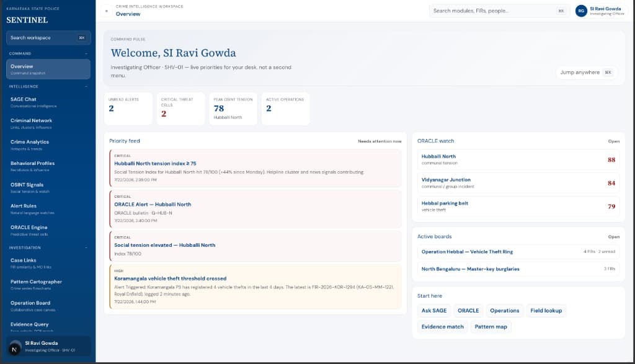Image resolution: width=635 pixels, height=364 pixels.
Task: Collapse the INTELLIGENCE sidebar section
Action: click(x=86, y=87)
